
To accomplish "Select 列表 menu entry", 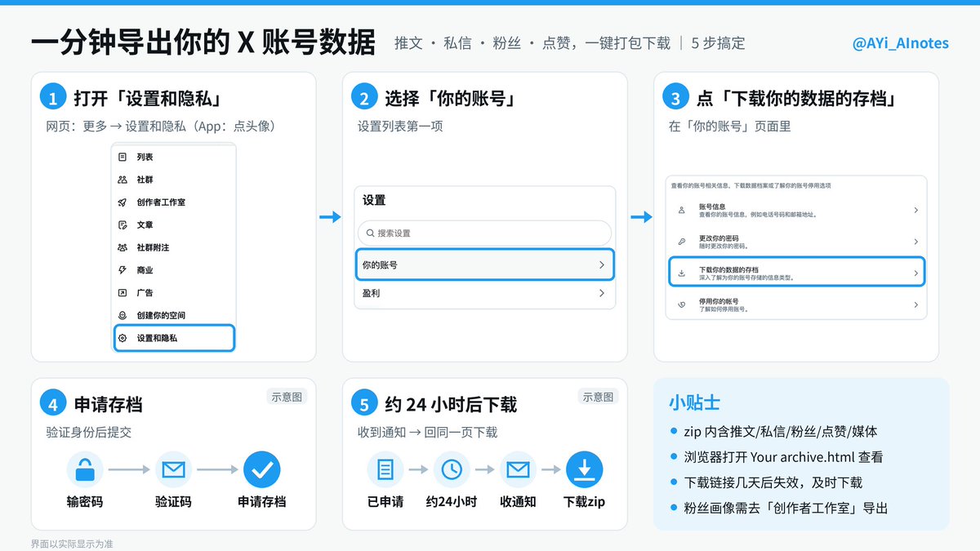I will [173, 157].
